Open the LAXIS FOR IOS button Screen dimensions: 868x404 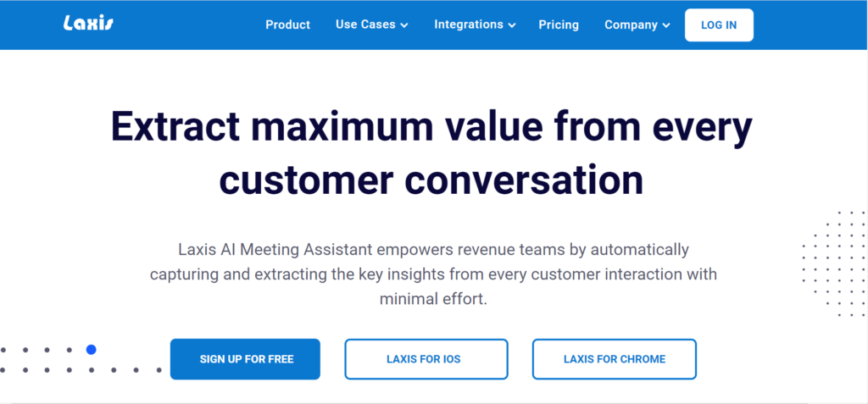(426, 359)
